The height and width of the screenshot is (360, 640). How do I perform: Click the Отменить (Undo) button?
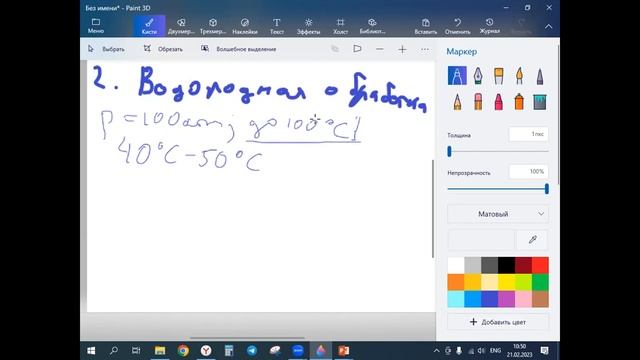(x=458, y=26)
